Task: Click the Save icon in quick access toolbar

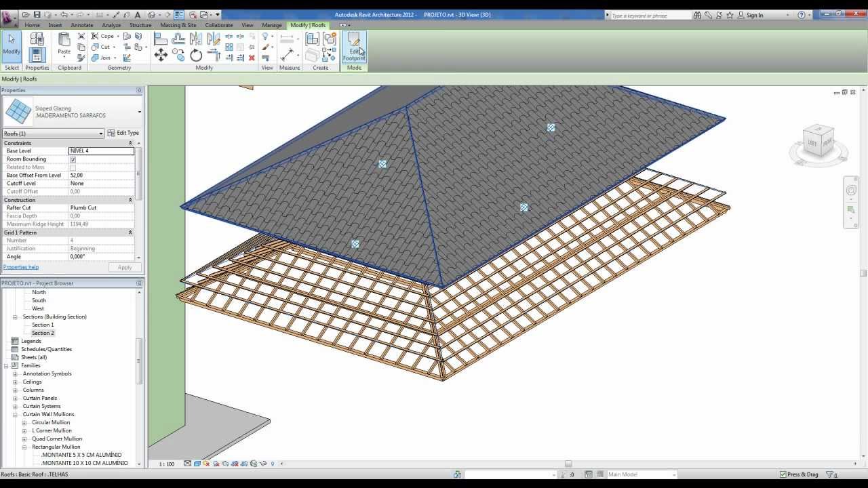Action: [37, 15]
